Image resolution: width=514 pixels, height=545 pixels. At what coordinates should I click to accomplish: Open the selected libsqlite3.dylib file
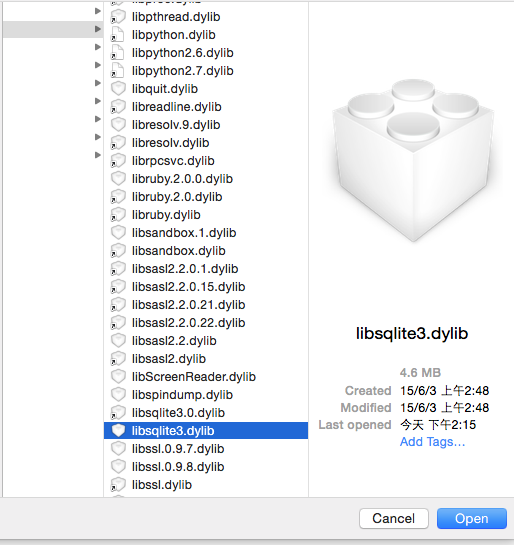pyautogui.click(x=472, y=519)
